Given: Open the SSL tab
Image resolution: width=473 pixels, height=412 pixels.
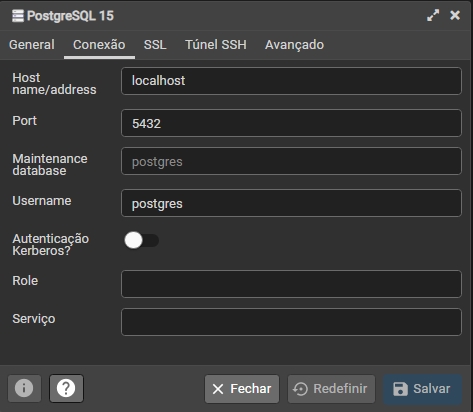Looking at the screenshot, I should (155, 45).
